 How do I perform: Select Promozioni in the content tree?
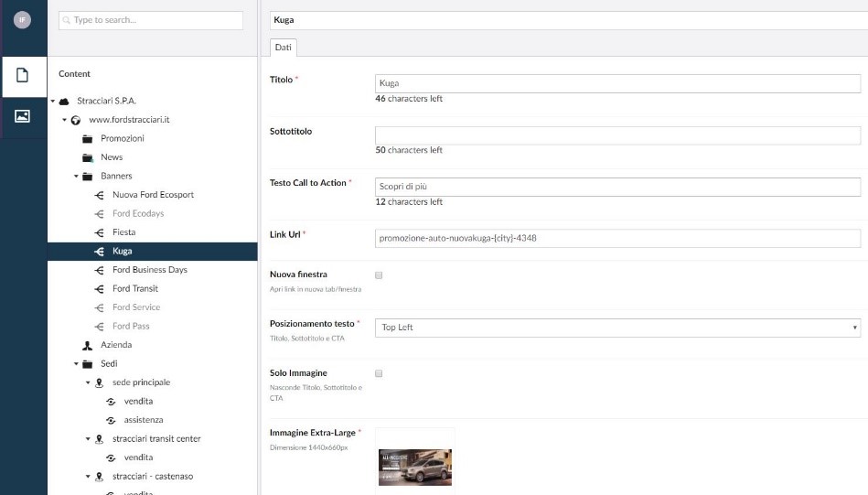tap(123, 138)
